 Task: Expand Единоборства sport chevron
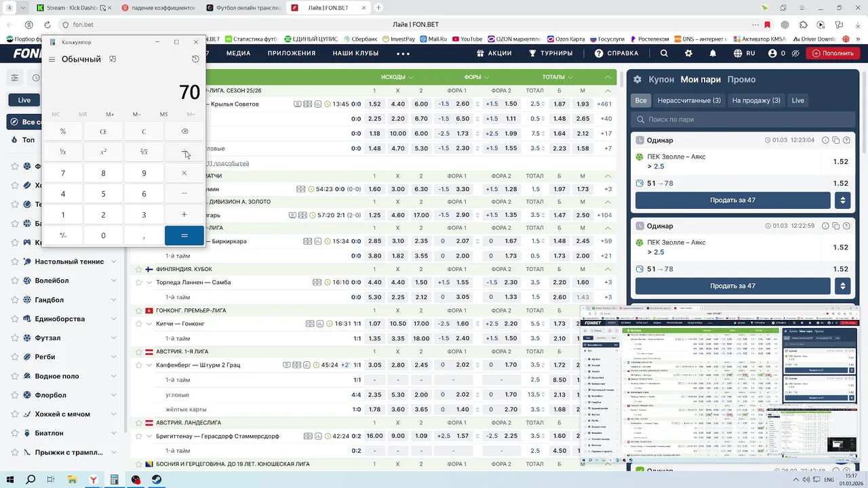point(114,319)
